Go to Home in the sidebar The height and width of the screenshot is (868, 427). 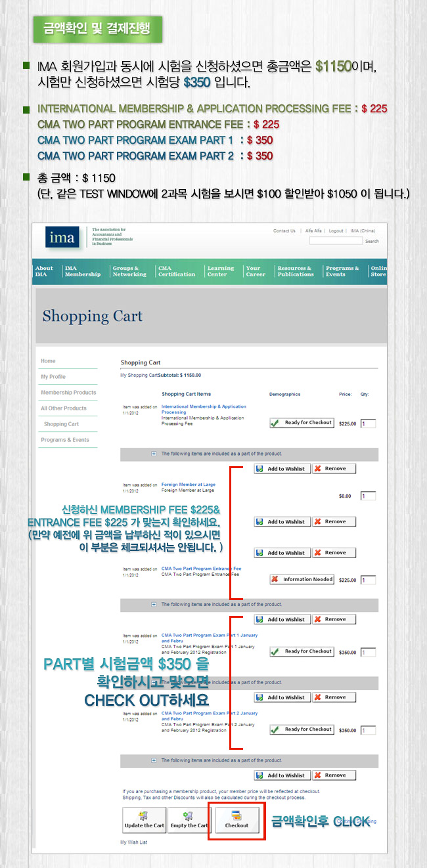49,361
